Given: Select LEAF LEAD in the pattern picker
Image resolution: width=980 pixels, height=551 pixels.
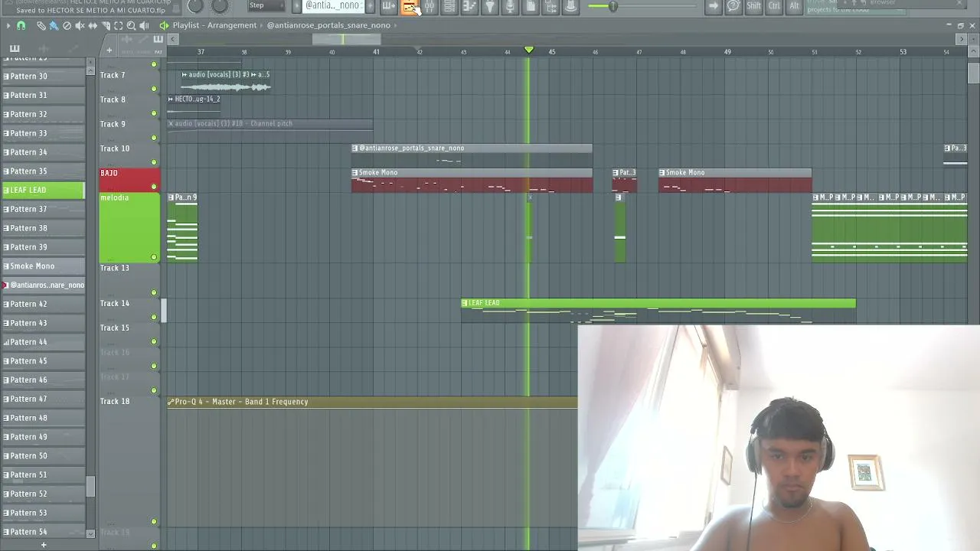Looking at the screenshot, I should [44, 190].
